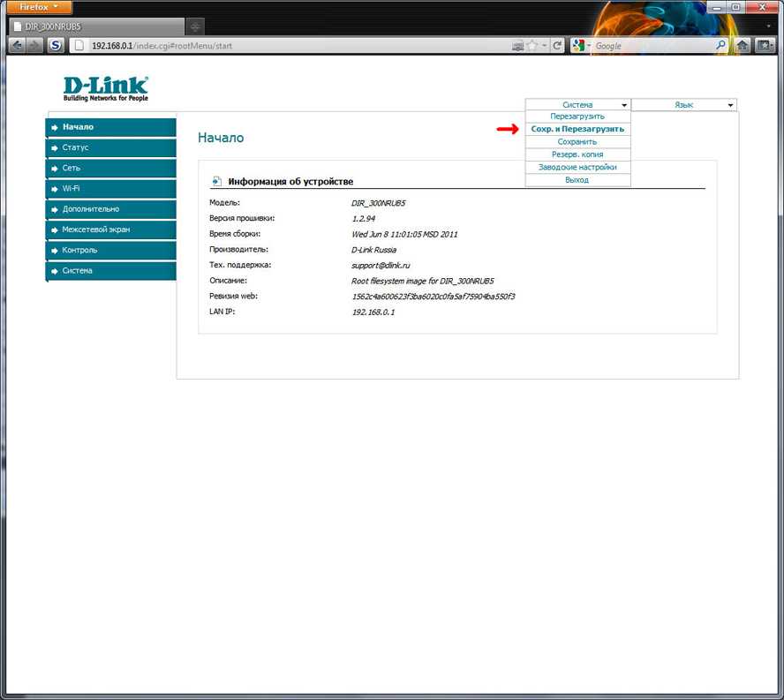Switch to the DIR_300NRUB5 browser tab

96,26
